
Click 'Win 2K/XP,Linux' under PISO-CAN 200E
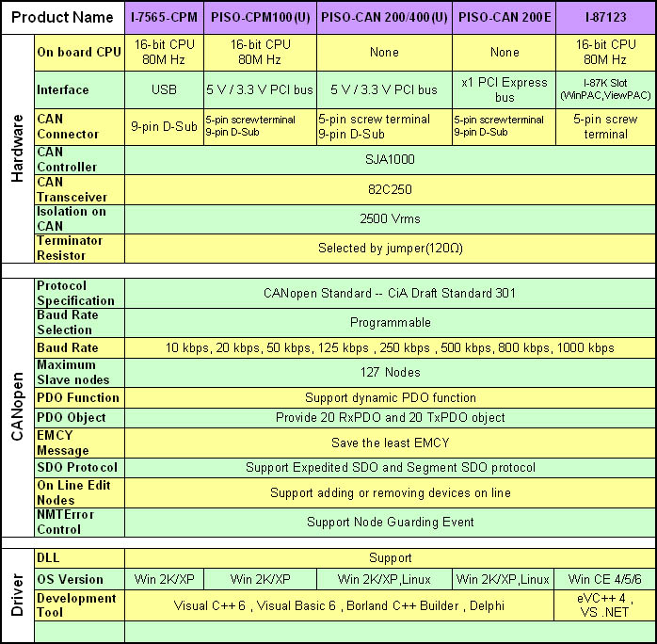pos(503,579)
